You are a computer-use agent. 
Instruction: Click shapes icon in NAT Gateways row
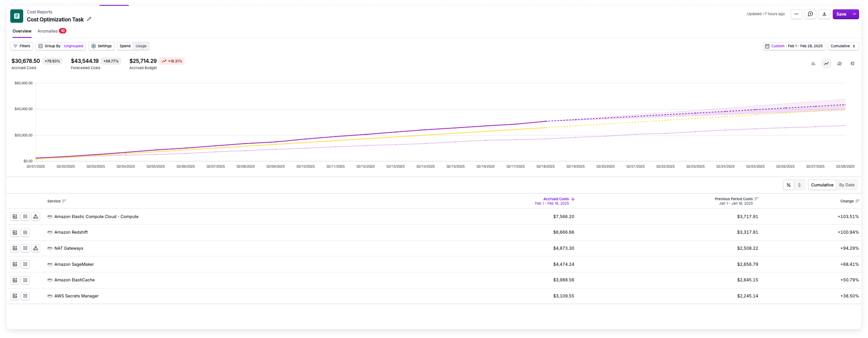coord(36,248)
